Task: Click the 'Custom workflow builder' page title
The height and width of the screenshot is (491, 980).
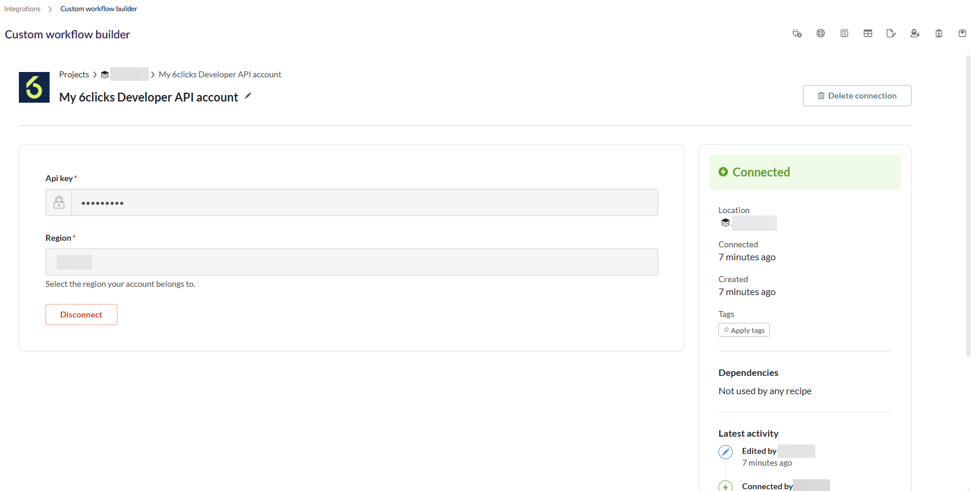Action: 67,34
